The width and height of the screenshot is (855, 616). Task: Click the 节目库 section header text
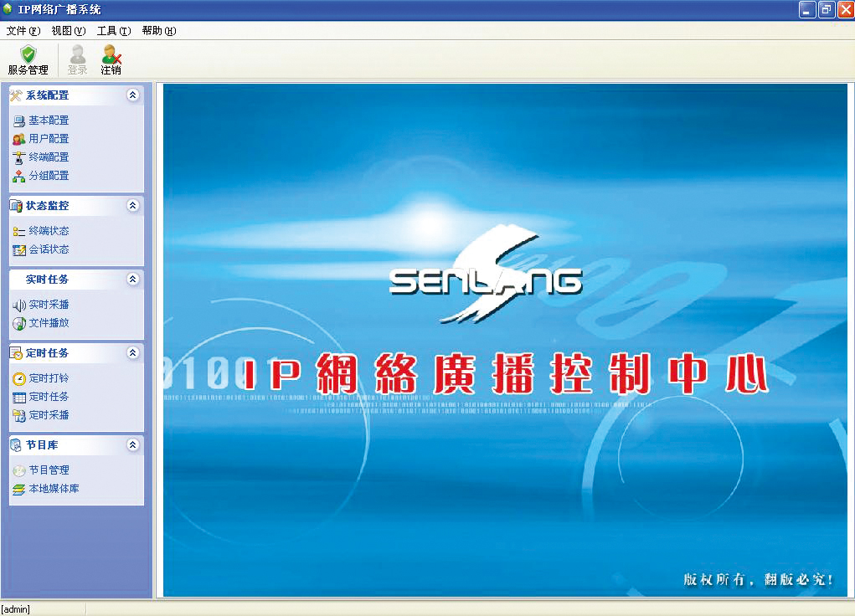click(42, 445)
